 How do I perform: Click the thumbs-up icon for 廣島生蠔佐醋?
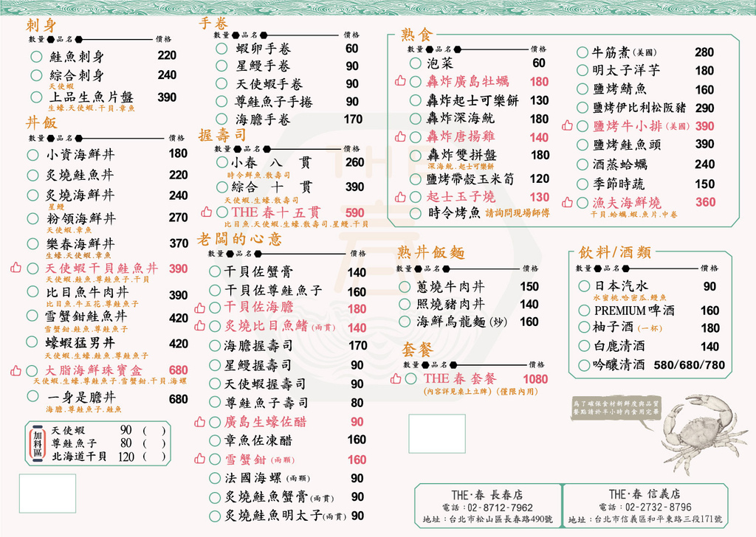coord(199,423)
